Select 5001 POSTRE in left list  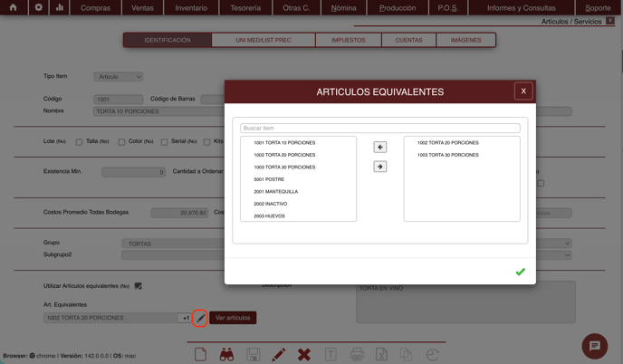pyautogui.click(x=269, y=179)
